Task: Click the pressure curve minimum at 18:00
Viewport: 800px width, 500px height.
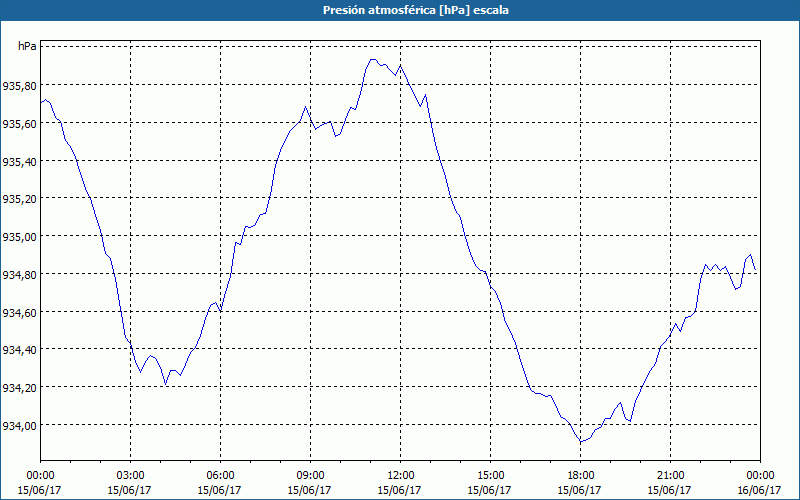Action: pos(581,441)
